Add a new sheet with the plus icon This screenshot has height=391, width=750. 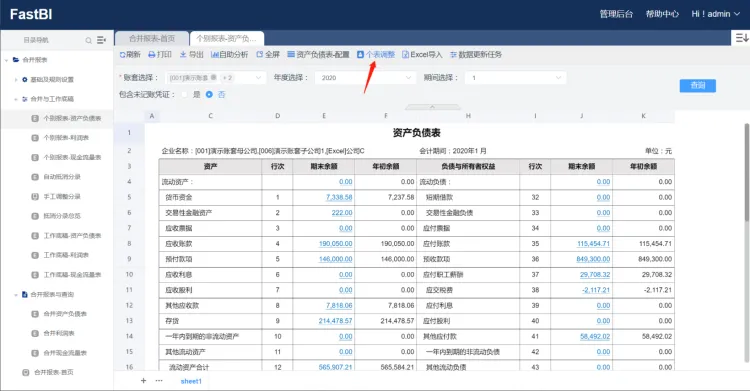click(143, 380)
